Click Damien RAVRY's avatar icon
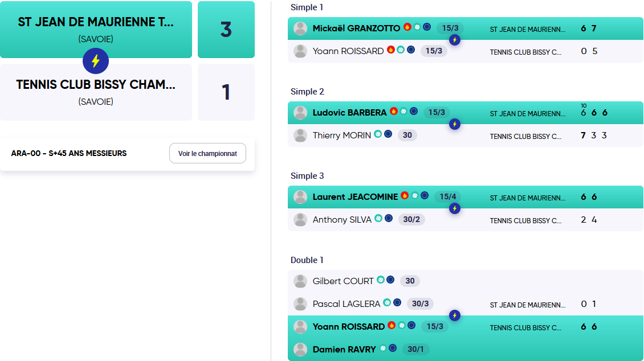 click(x=300, y=349)
